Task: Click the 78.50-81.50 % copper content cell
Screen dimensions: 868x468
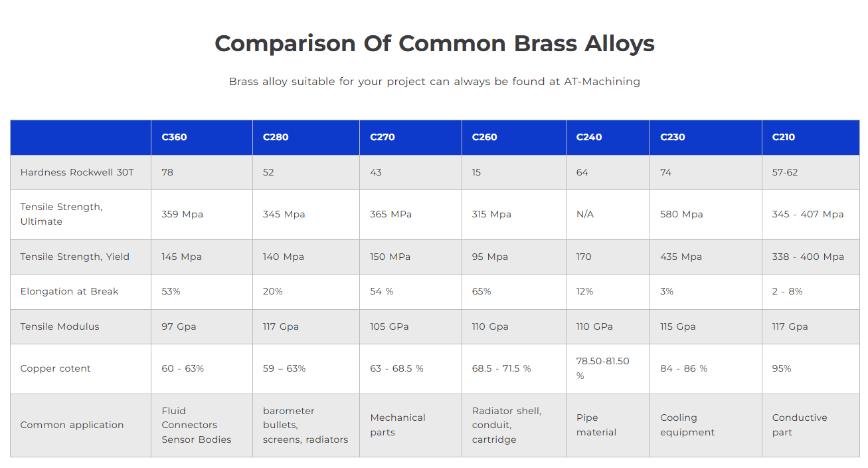Action: [608, 369]
